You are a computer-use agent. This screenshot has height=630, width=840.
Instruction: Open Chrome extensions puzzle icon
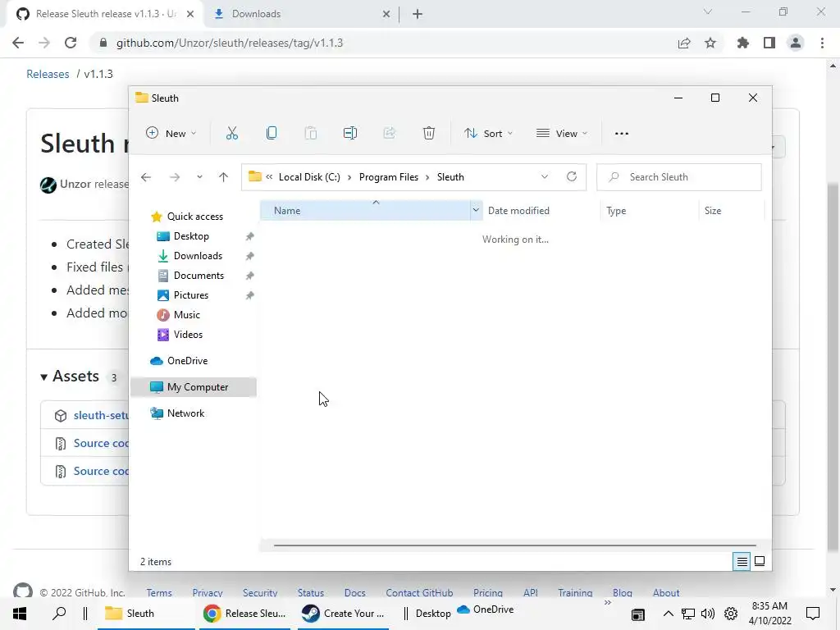coord(742,43)
